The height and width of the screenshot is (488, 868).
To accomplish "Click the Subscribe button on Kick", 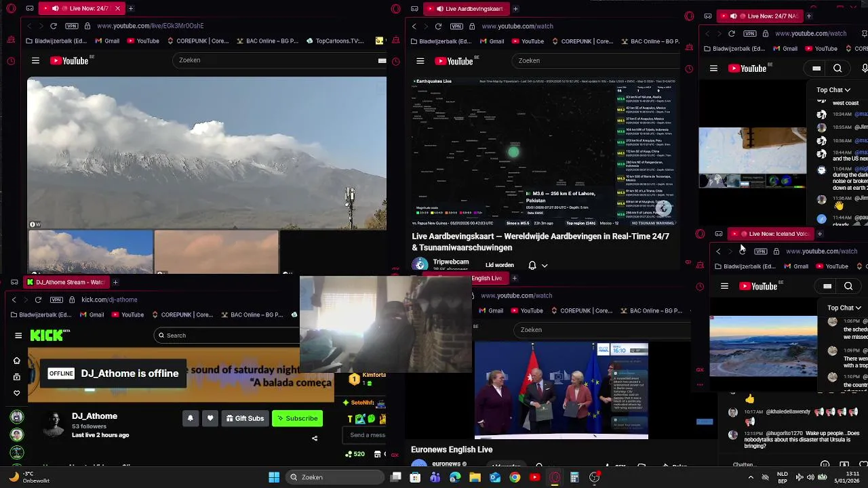I will (x=297, y=418).
